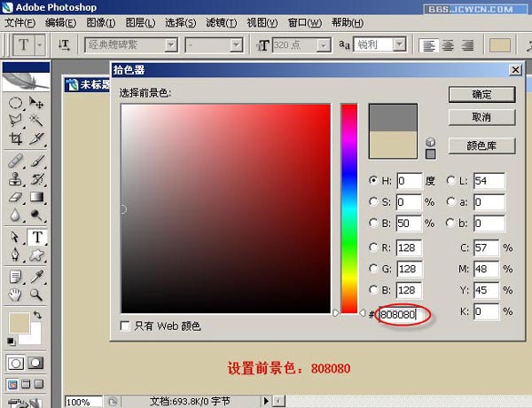Select the Hand tool
Image resolution: width=532 pixels, height=408 pixels.
(15, 294)
